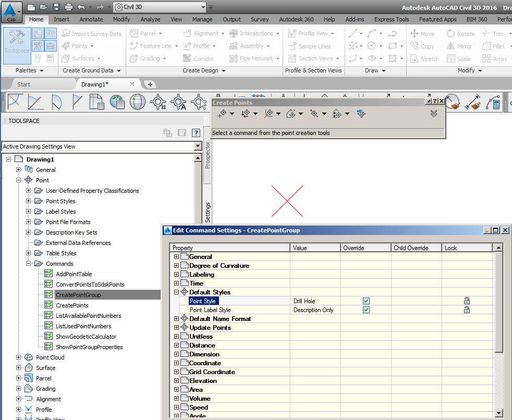Open the Palettes panel dropdown
Viewport: 512px width, 420px height.
29,70
